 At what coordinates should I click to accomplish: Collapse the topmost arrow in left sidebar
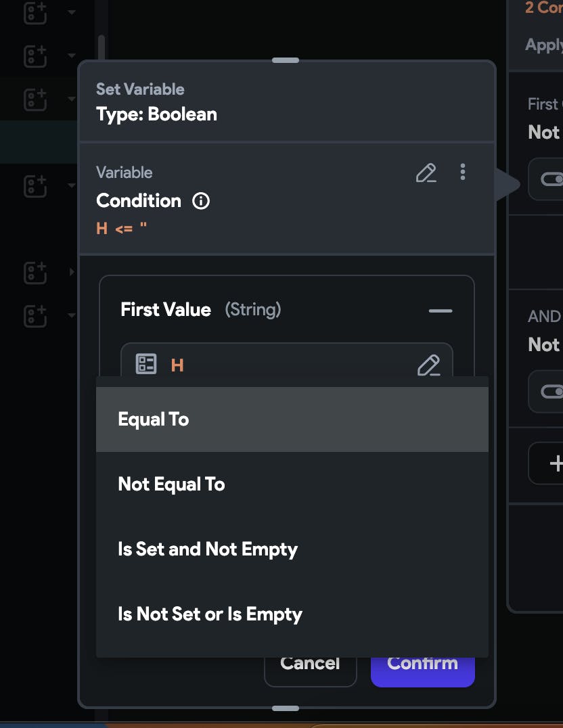click(x=72, y=12)
